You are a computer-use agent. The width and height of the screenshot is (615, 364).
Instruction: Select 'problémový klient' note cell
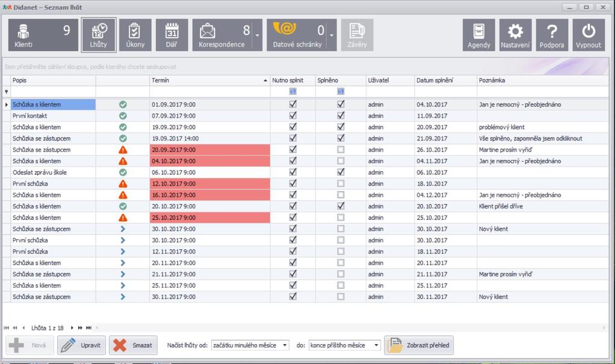point(543,127)
